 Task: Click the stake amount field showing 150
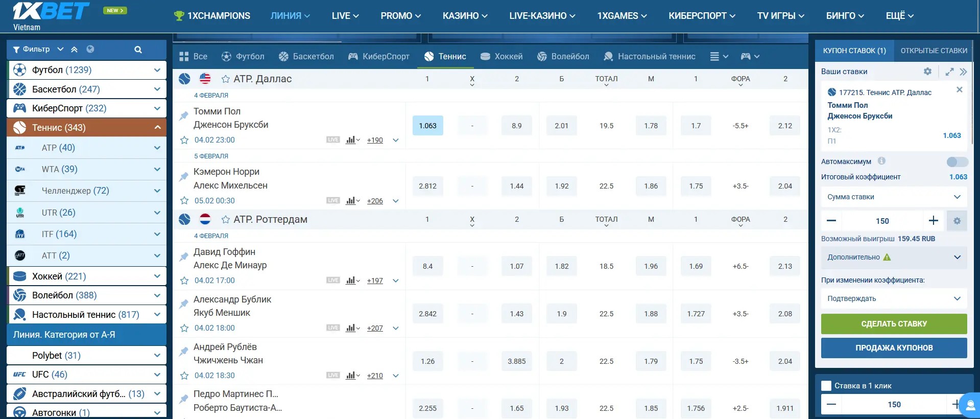click(882, 221)
